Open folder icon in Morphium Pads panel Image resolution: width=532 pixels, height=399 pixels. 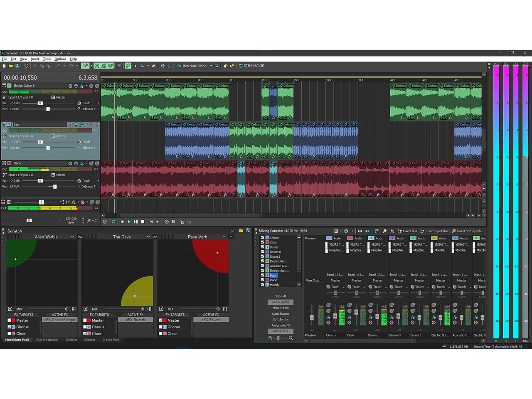[x=241, y=231]
